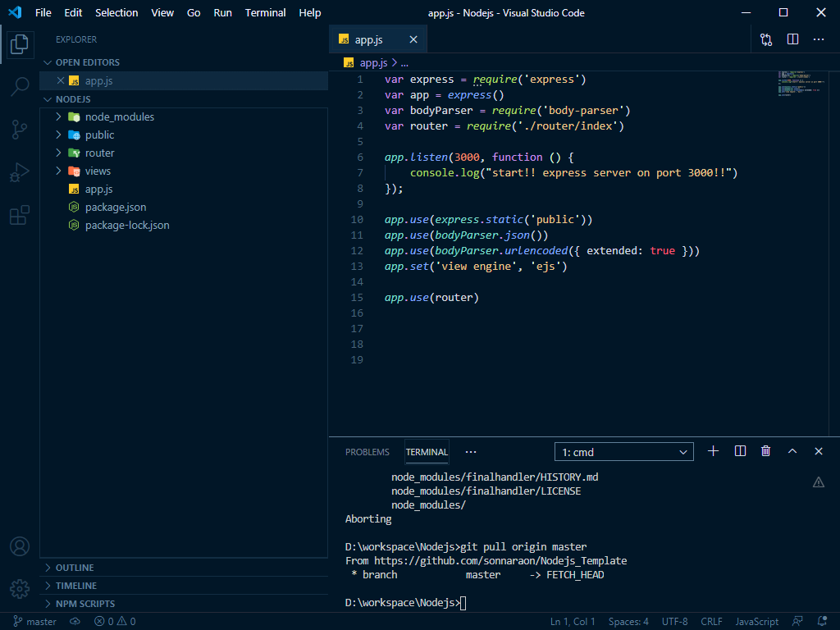
Task: Open package.json in the file tree
Action: click(185, 208)
